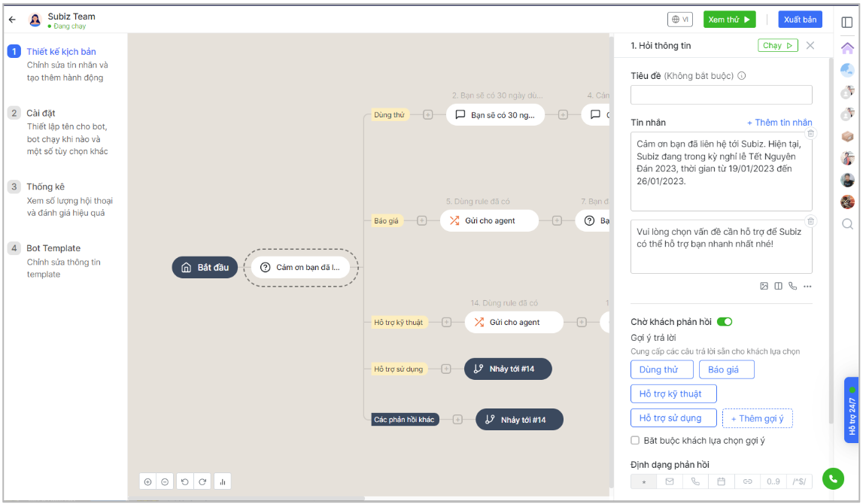Click the 'Tiêu đề' title input field

tap(721, 95)
